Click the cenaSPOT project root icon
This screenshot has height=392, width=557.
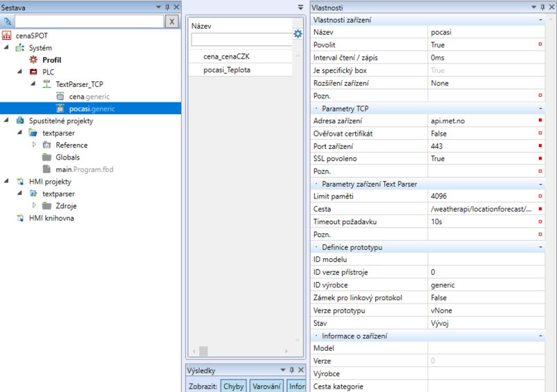tap(8, 36)
